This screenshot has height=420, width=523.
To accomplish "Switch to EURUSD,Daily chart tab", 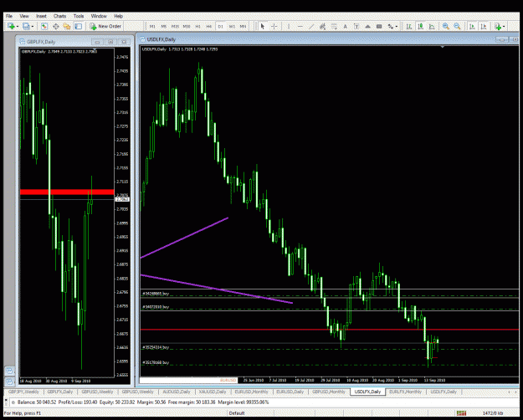I will click(x=290, y=392).
